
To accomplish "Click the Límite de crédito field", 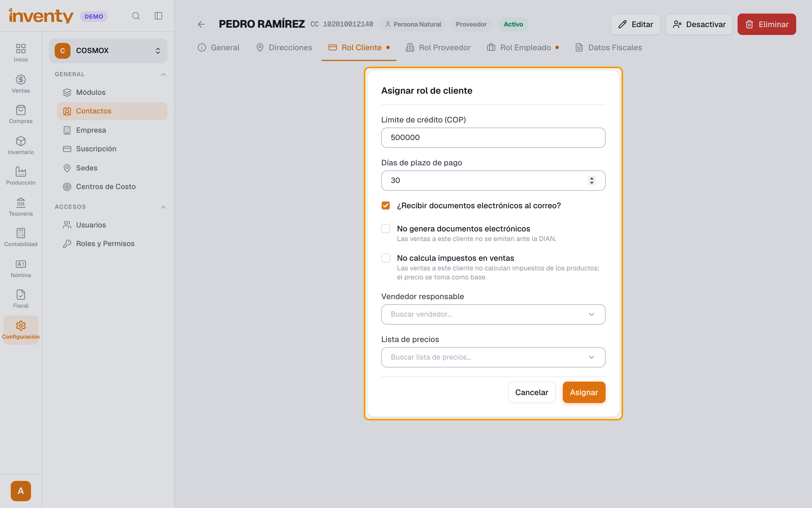I will pos(493,138).
